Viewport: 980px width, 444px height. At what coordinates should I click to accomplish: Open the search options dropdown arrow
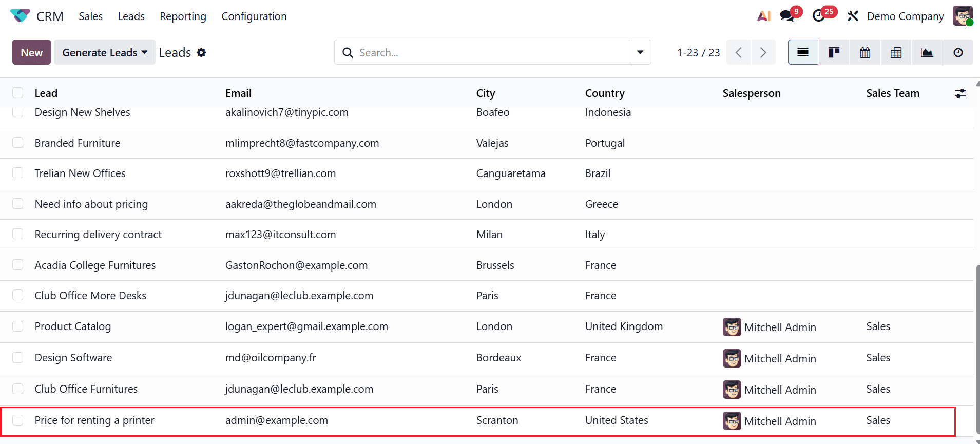tap(640, 52)
